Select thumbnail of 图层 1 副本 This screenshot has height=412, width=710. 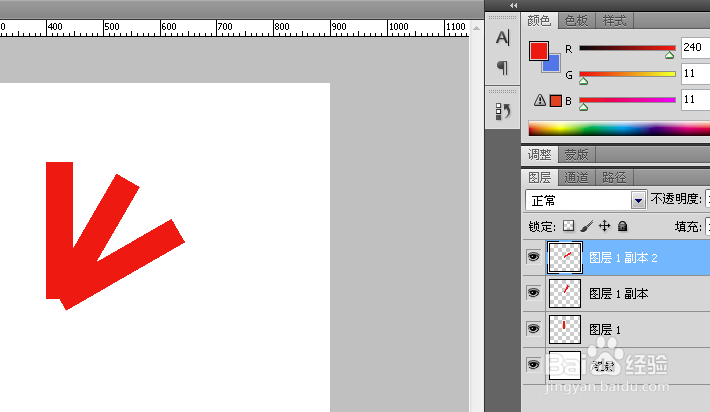(x=565, y=293)
